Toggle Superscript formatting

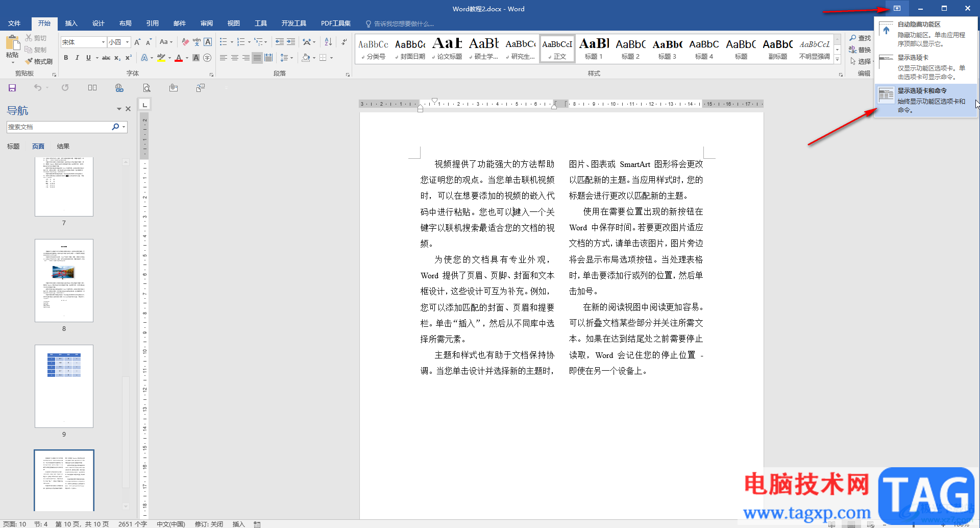pyautogui.click(x=129, y=58)
